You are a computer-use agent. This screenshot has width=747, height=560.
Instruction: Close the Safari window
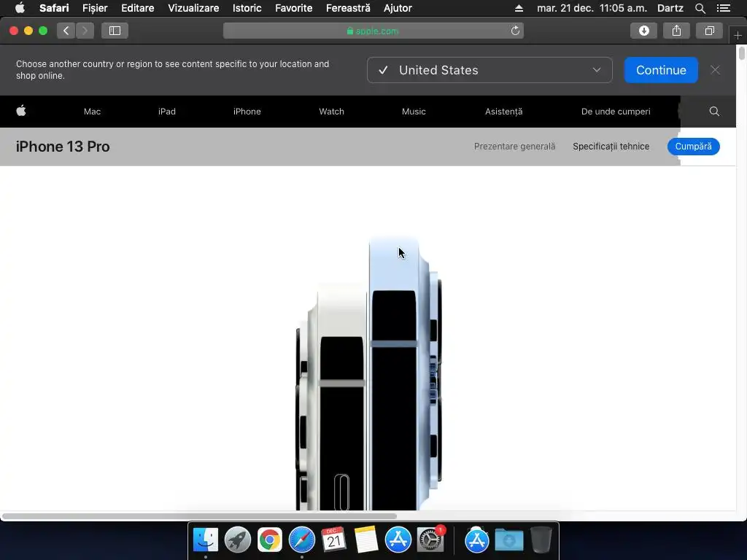click(x=14, y=31)
